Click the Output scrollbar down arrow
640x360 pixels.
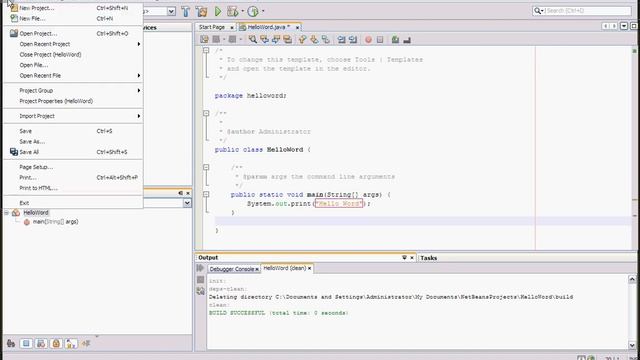(x=632, y=345)
